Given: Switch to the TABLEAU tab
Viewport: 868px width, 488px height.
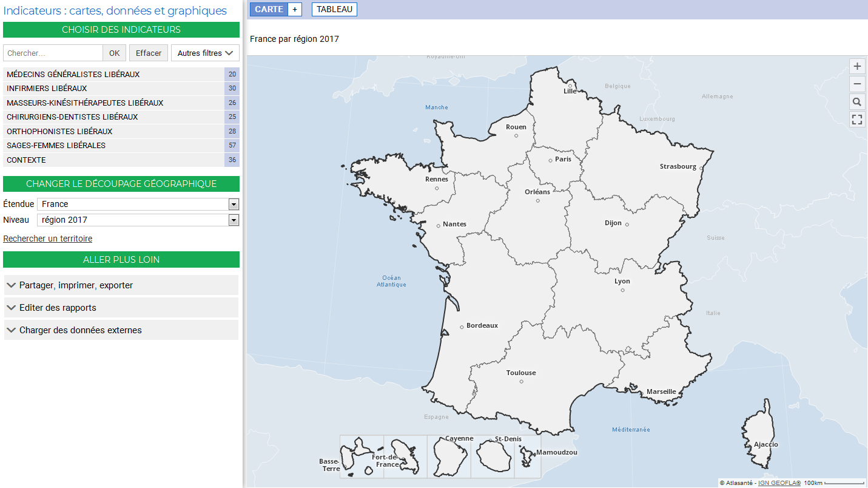Looking at the screenshot, I should tap(334, 9).
